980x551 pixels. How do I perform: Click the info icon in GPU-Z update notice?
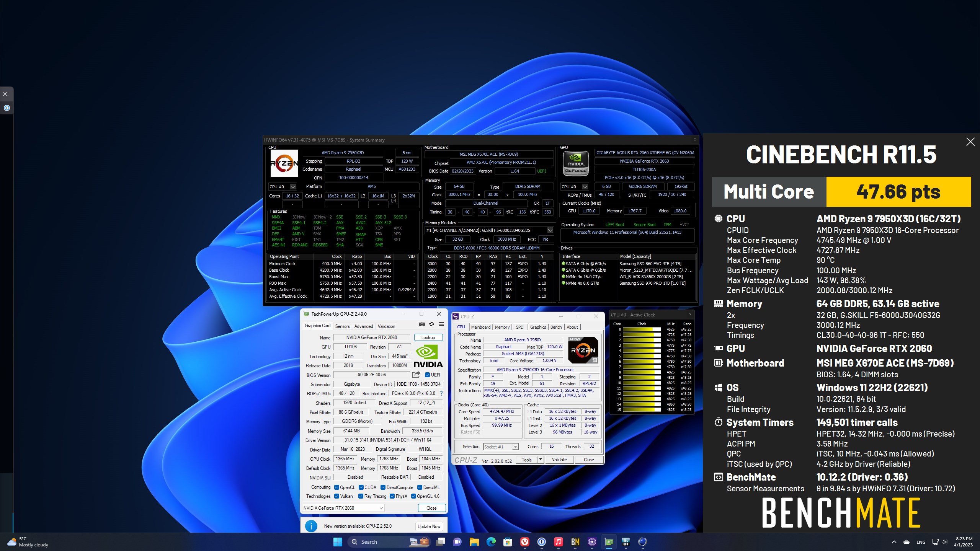click(311, 526)
